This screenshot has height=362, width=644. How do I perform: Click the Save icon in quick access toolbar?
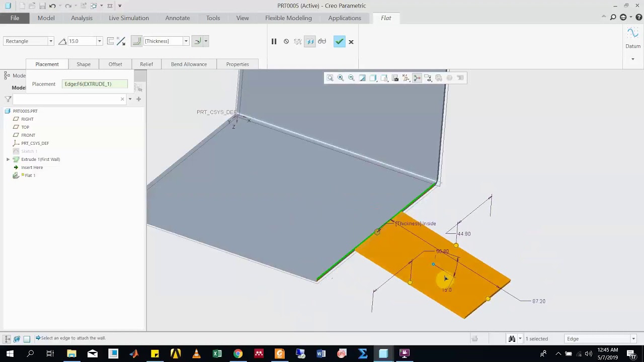(42, 6)
